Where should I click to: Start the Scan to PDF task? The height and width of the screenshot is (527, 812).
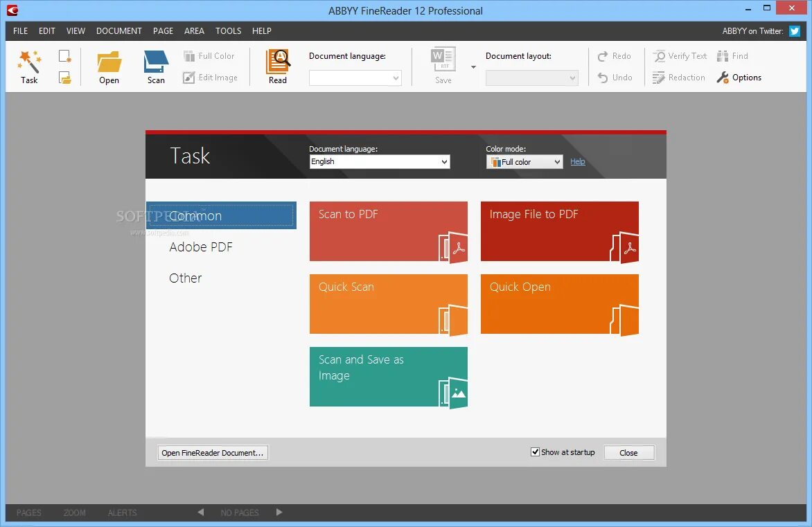click(x=389, y=231)
